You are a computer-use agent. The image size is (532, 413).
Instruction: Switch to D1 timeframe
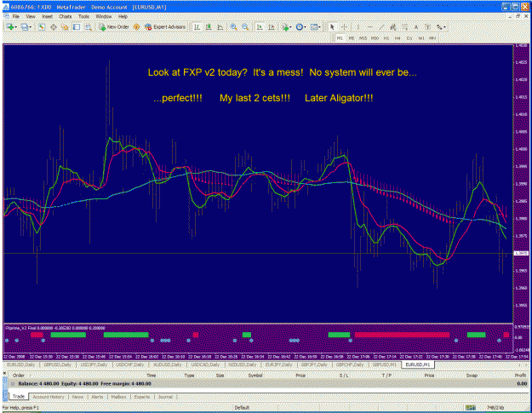click(409, 38)
